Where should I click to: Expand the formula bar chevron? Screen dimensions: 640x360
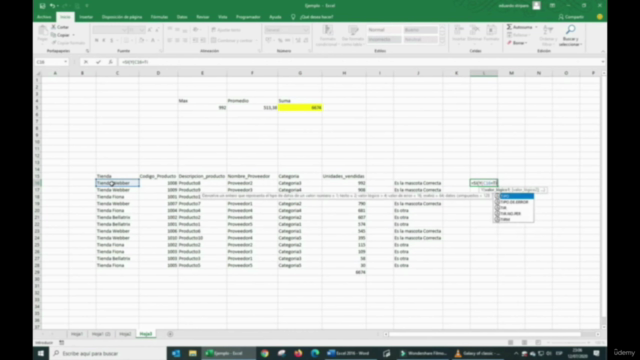(603, 62)
